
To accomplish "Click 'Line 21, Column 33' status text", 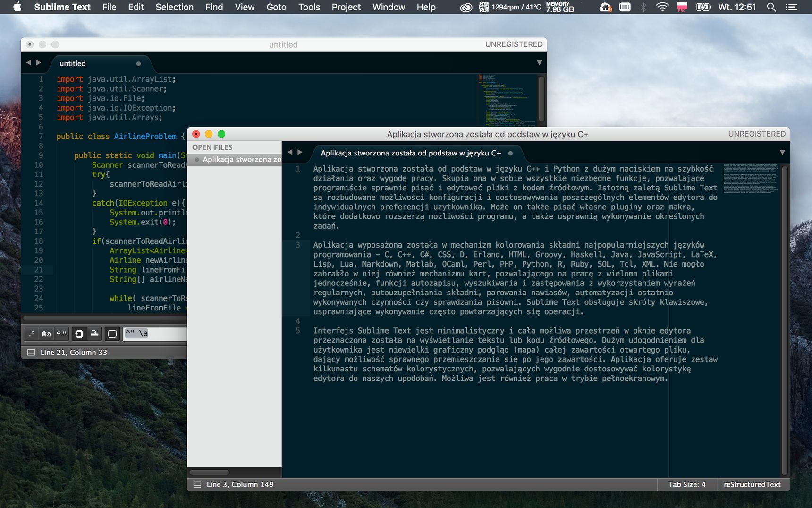I will pyautogui.click(x=74, y=353).
